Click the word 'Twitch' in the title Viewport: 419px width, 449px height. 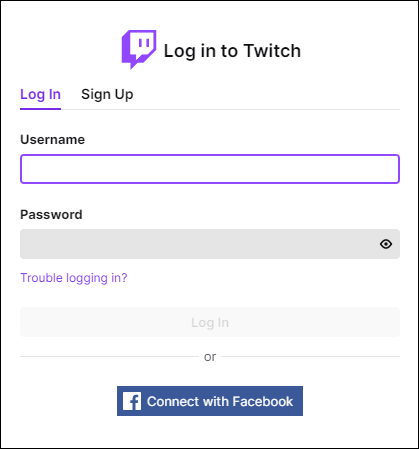pyautogui.click(x=272, y=51)
